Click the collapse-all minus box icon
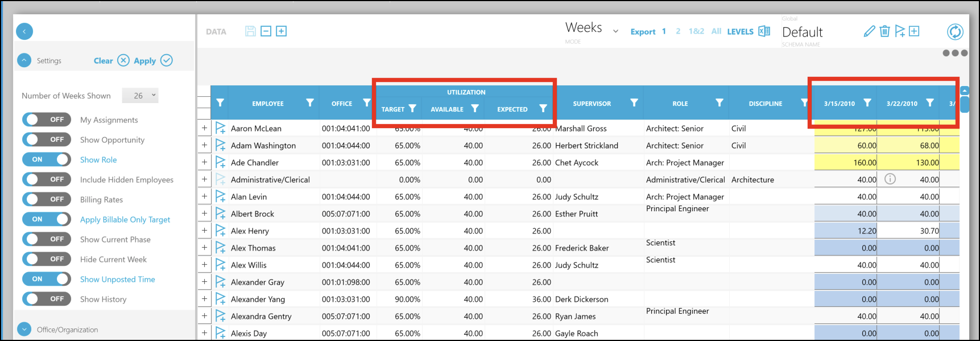 click(x=266, y=31)
